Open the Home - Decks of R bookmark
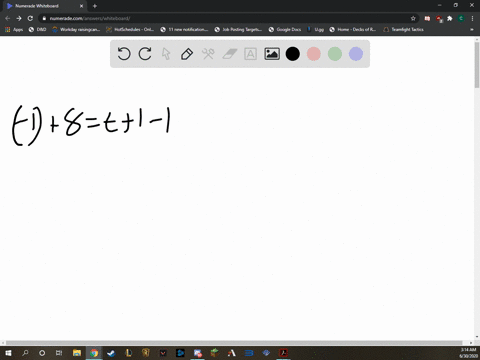This screenshot has width=480, height=360. pos(353,29)
